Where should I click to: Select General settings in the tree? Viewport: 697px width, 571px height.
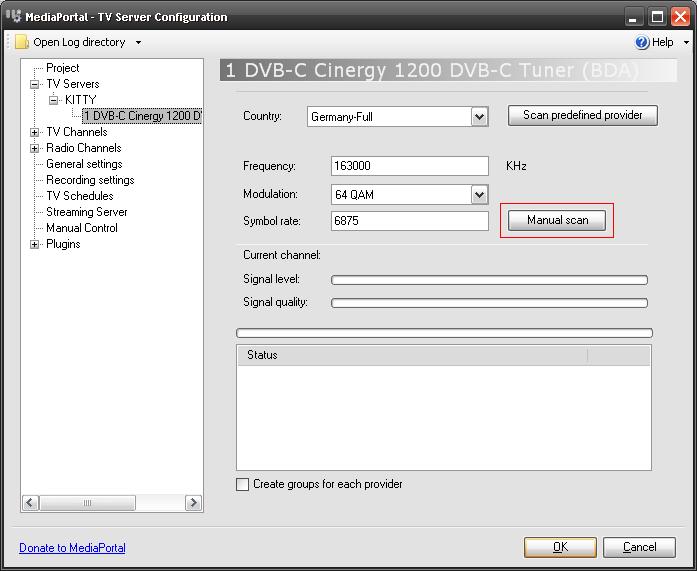click(84, 164)
